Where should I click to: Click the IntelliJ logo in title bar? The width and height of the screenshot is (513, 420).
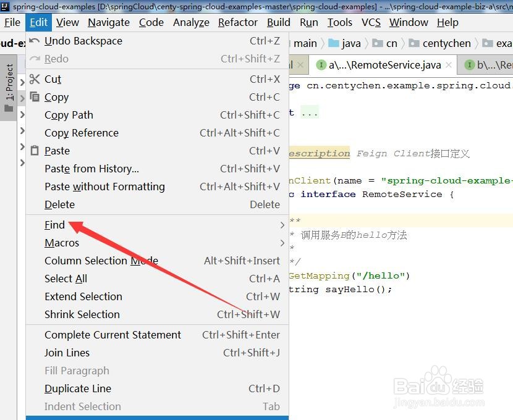[x=5, y=6]
